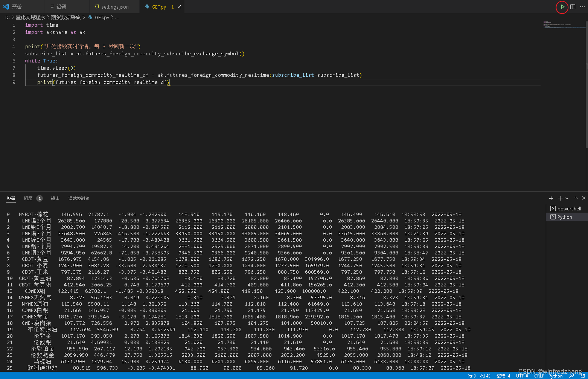588x379 pixels.
Task: Click the VS Code logo icon on 开始 tab
Action: pos(6,7)
